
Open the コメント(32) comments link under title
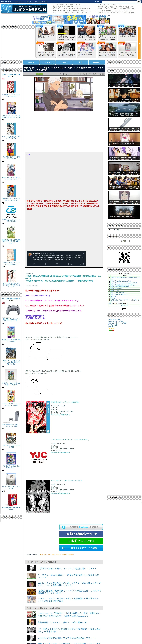76,74
